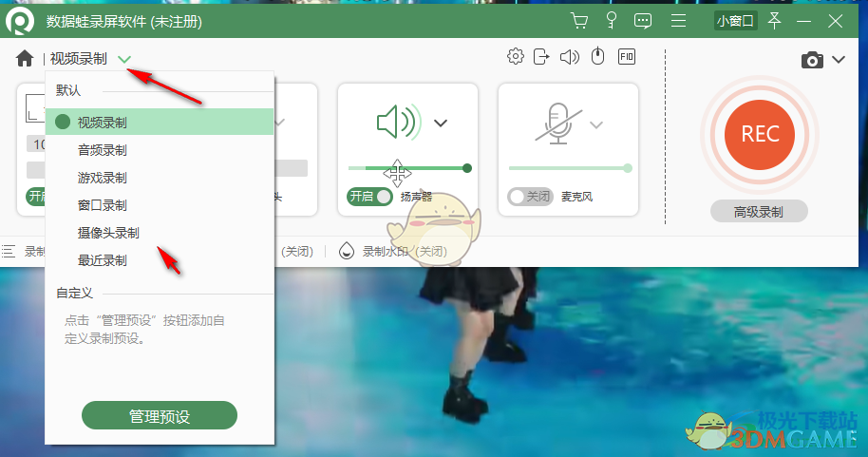Take a screenshot with camera icon

tap(812, 60)
